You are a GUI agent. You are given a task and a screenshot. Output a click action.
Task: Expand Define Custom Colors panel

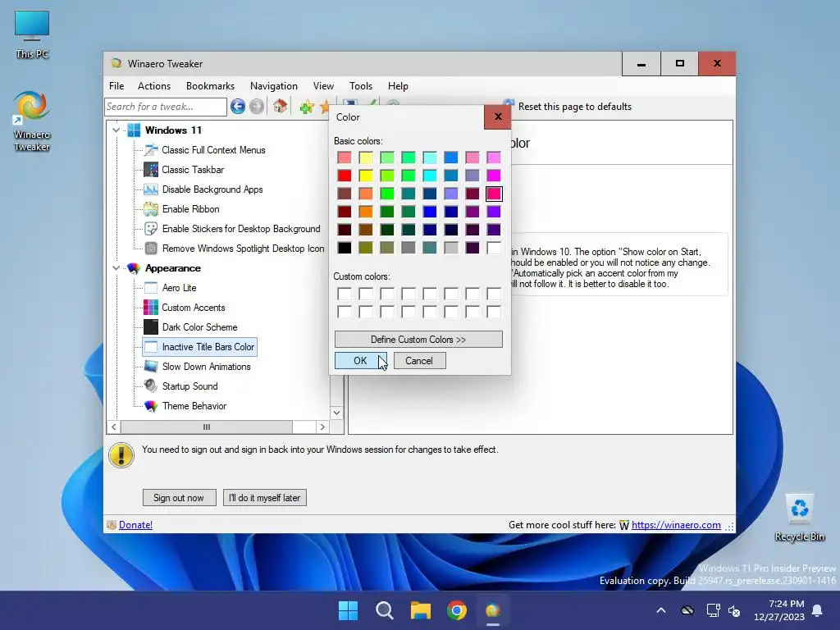[418, 340]
